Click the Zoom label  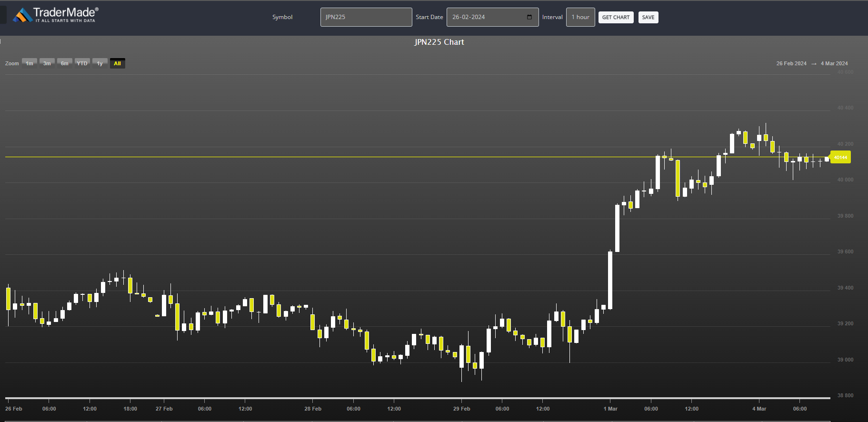point(12,63)
